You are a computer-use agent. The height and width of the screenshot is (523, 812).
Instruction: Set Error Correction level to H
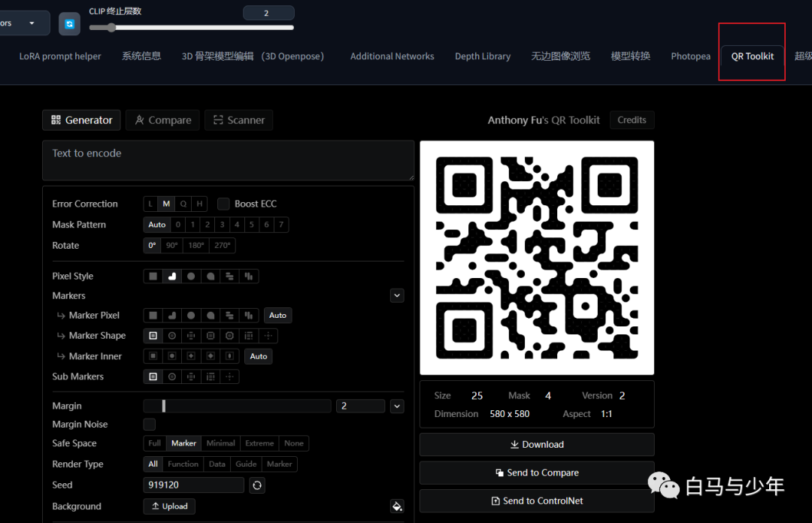pyautogui.click(x=199, y=204)
